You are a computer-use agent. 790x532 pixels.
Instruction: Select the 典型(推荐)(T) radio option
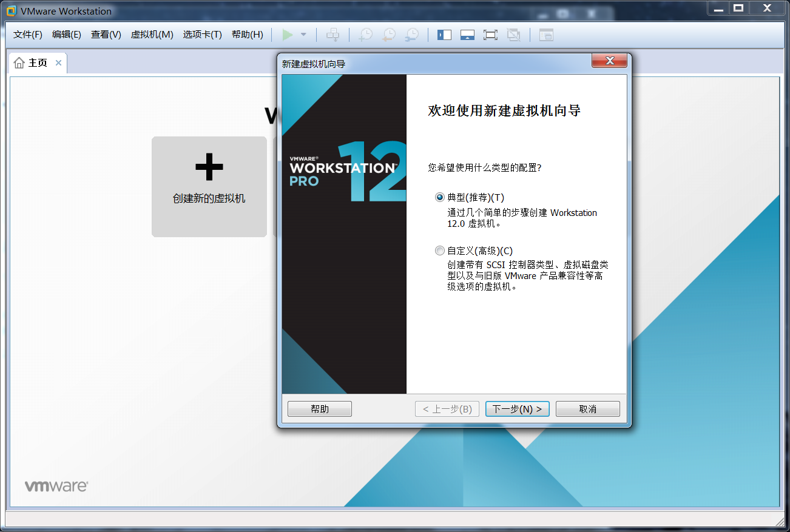[x=470, y=198]
